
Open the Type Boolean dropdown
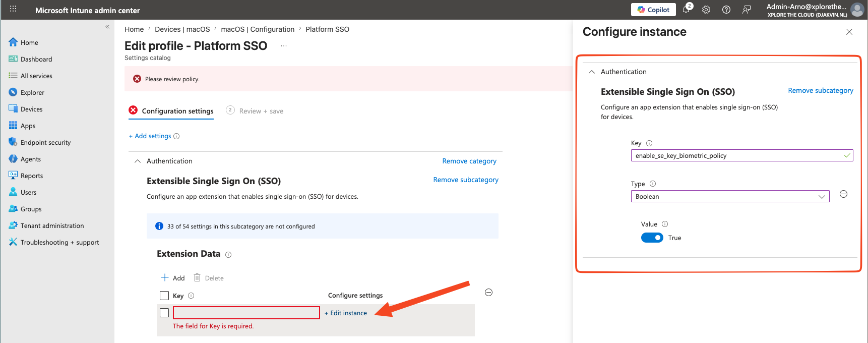730,196
